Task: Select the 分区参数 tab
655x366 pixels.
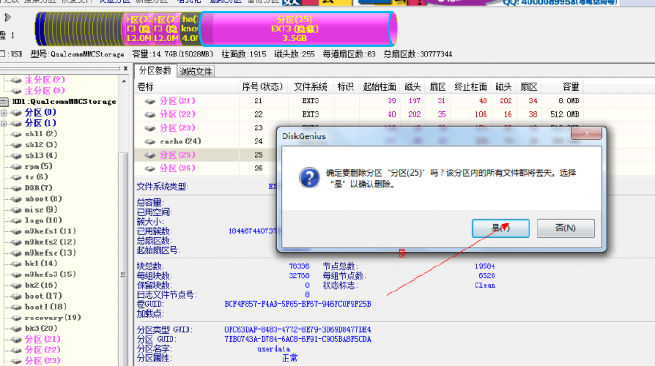Action: pyautogui.click(x=155, y=71)
